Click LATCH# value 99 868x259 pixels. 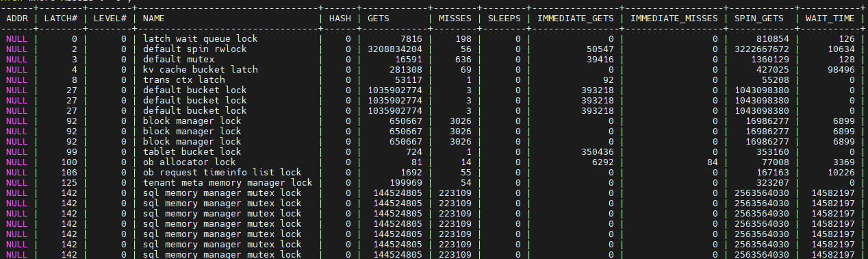[x=72, y=151]
